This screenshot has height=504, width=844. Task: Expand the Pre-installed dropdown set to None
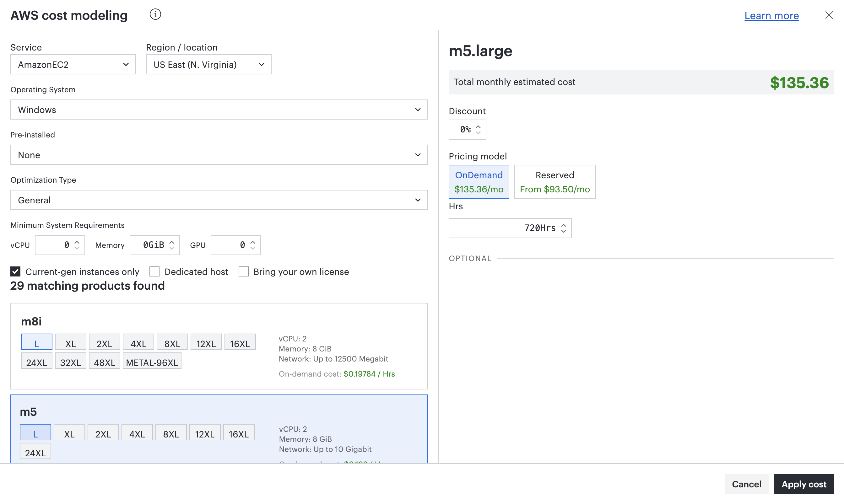click(x=219, y=155)
